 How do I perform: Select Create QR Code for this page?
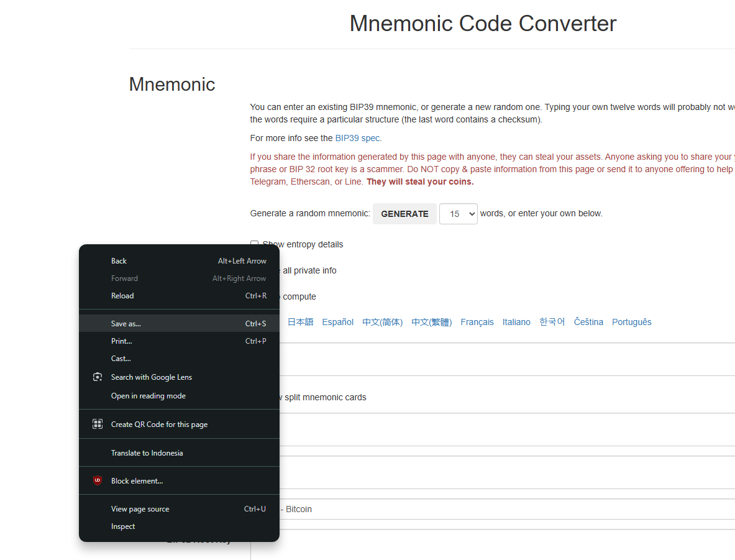(x=179, y=425)
